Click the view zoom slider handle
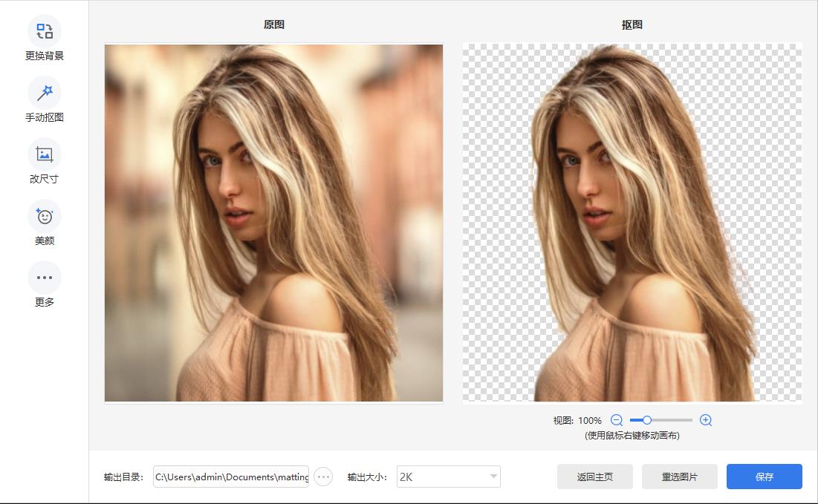Screen dimensions: 818x504 (x=647, y=419)
